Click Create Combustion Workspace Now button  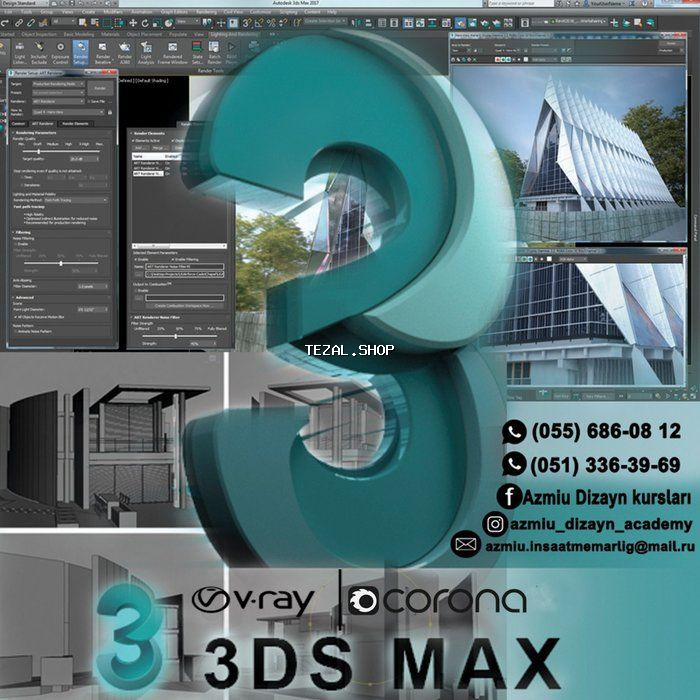[183, 306]
